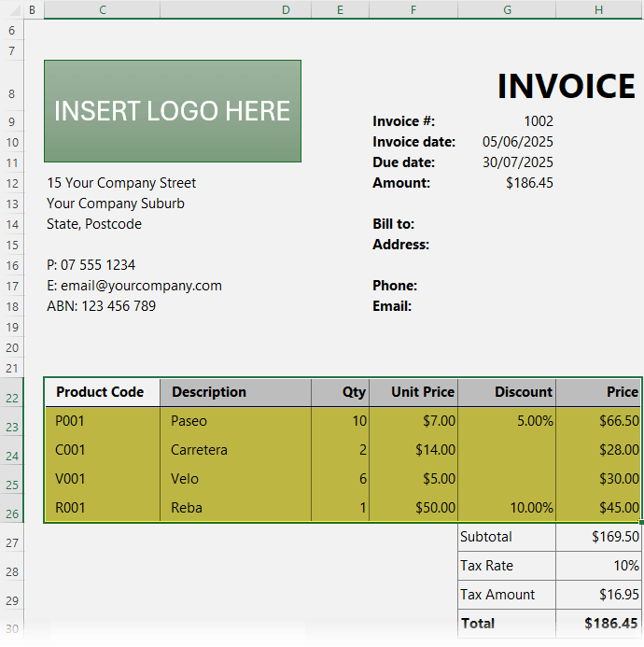
Task: Select the Velo description cell
Action: tap(235, 479)
